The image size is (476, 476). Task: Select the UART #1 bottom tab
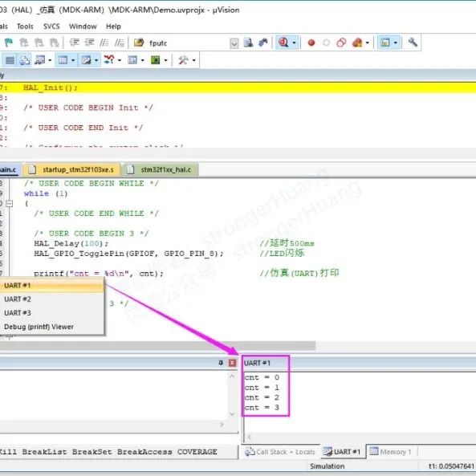[342, 452]
